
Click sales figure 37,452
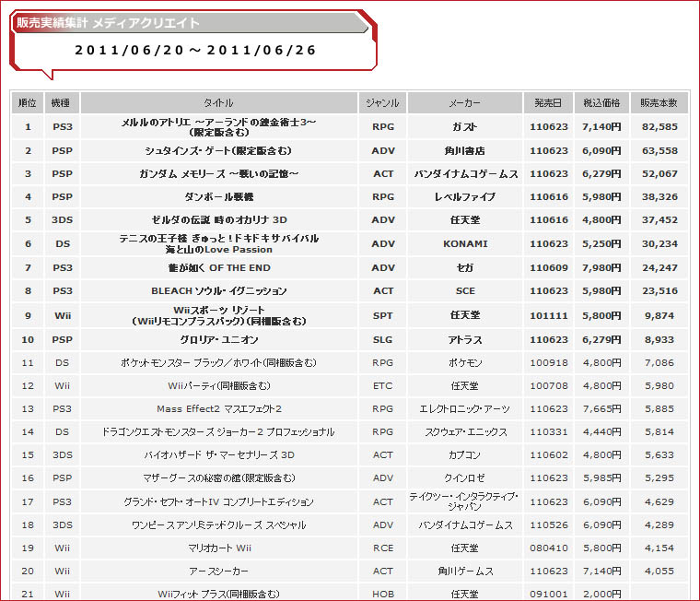pyautogui.click(x=659, y=220)
